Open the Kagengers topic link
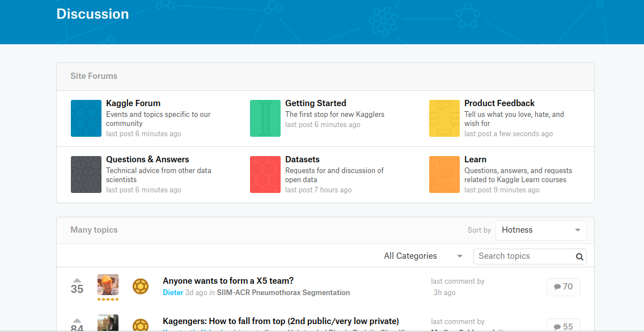Screen dimensions: 644x332 pos(281,321)
